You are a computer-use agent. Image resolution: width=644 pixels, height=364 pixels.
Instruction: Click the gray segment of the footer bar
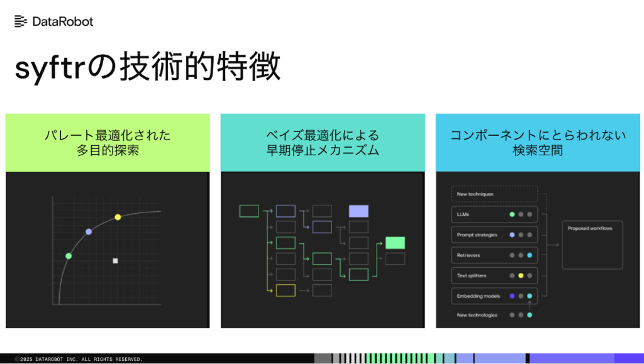(x=323, y=358)
